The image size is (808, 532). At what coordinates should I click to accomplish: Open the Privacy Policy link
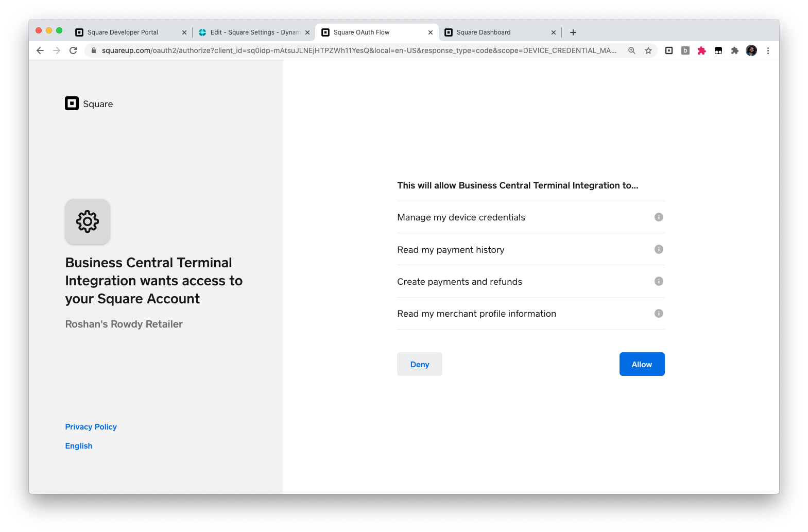tap(91, 427)
